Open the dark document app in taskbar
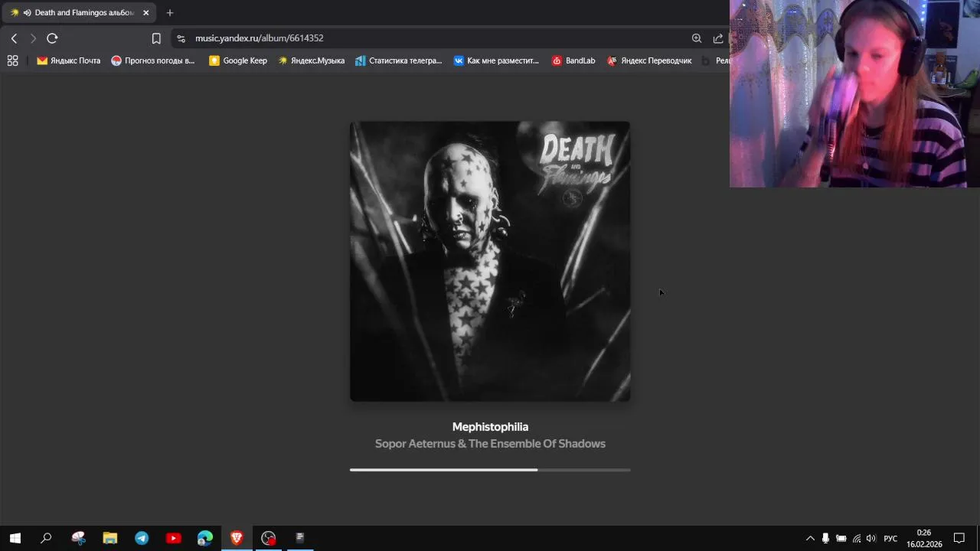 [300, 538]
